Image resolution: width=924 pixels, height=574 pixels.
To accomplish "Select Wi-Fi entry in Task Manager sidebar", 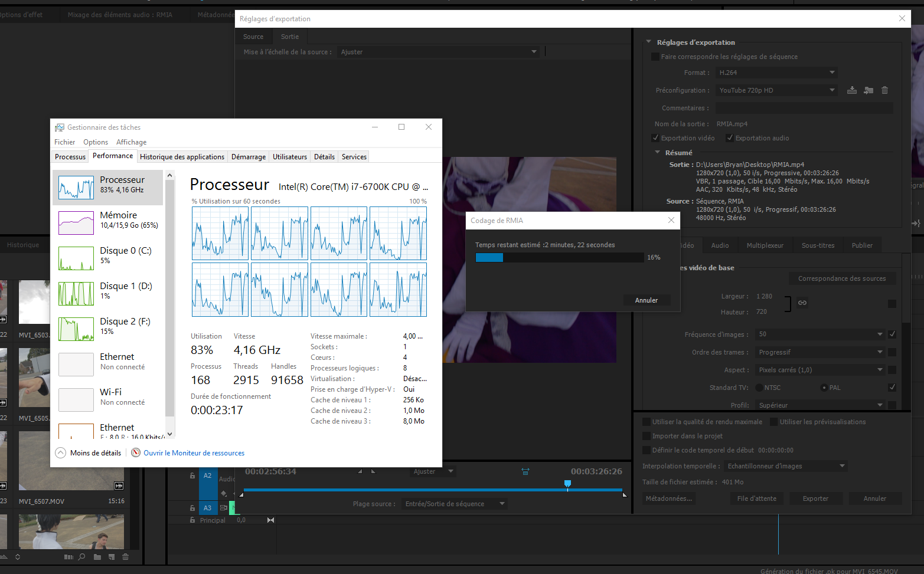I will coord(108,400).
